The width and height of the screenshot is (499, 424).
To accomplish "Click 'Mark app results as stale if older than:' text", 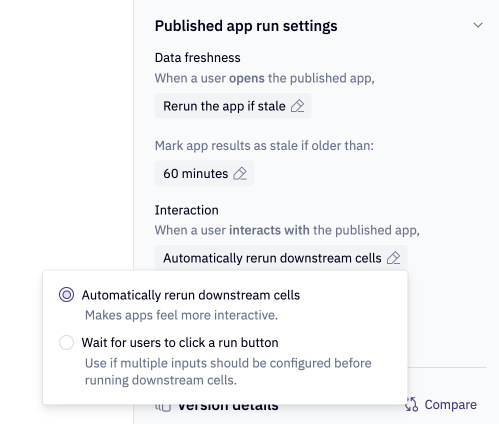I will click(x=264, y=146).
